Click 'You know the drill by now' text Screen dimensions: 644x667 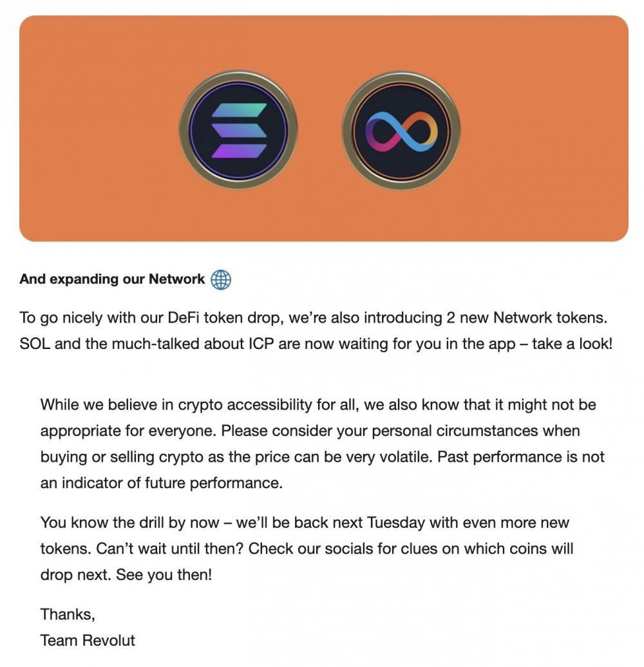click(x=129, y=523)
